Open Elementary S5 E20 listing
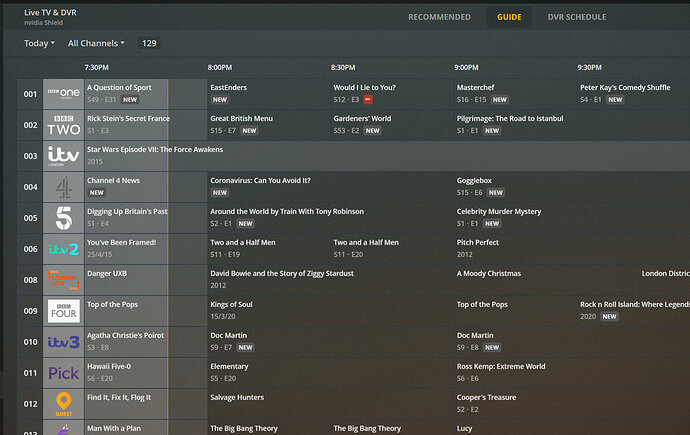The width and height of the screenshot is (690, 435). point(330,373)
